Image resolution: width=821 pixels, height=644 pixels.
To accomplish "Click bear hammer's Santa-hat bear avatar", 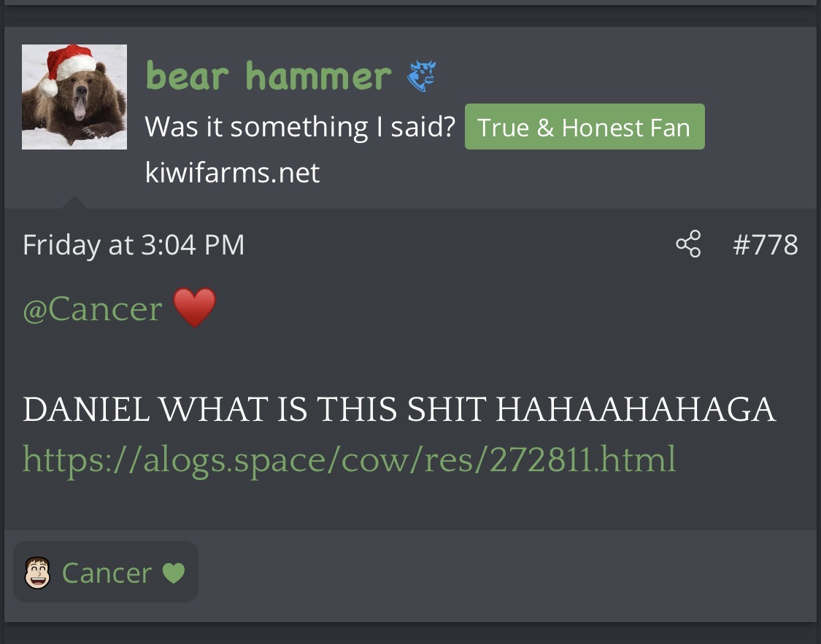I will [x=74, y=96].
